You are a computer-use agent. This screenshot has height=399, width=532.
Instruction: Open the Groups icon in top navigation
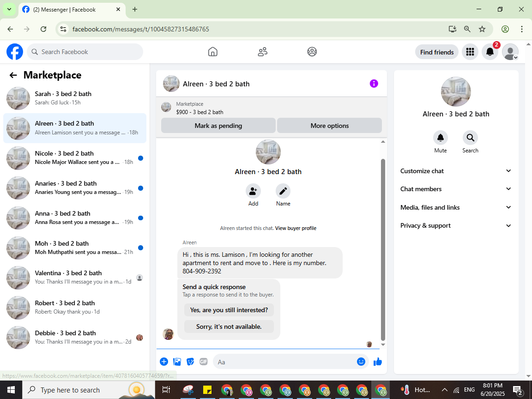pyautogui.click(x=312, y=52)
